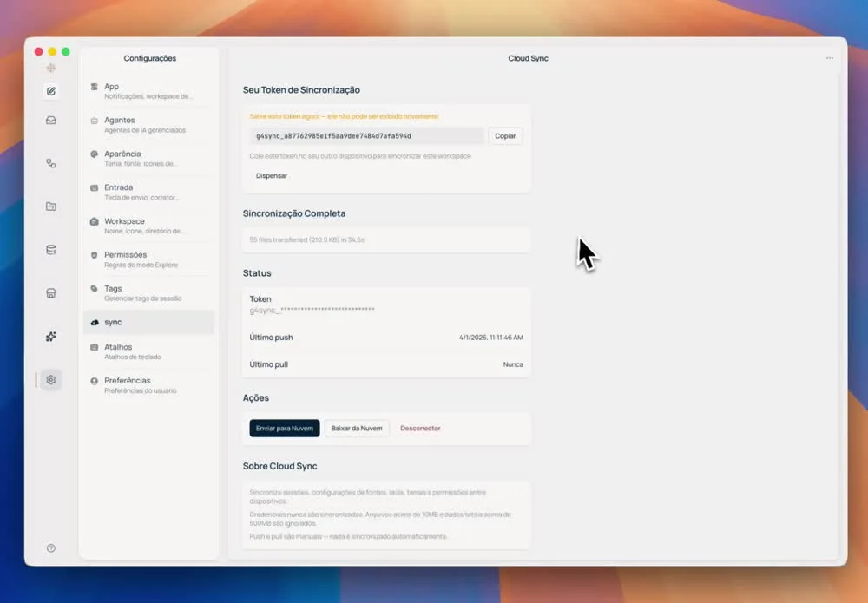Click the Cloud Sync title at top
The width and height of the screenshot is (868, 603).
[528, 58]
